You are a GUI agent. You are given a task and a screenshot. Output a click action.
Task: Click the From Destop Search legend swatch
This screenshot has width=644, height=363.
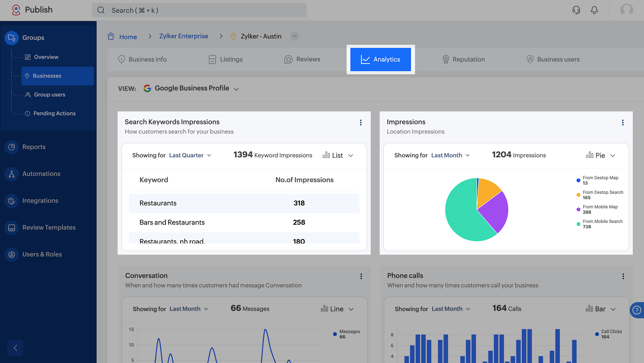[x=579, y=195]
